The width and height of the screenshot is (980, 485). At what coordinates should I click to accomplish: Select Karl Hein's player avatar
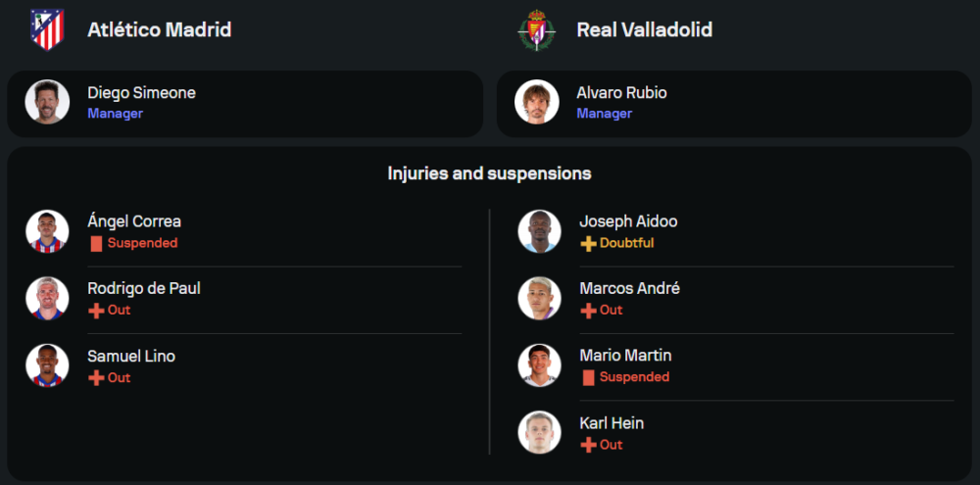pyautogui.click(x=539, y=433)
